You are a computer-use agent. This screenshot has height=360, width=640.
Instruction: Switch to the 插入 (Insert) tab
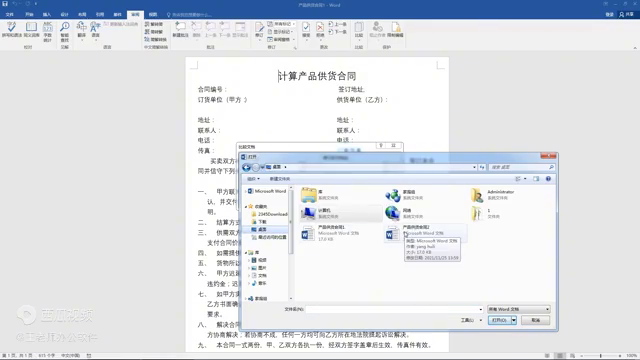(x=47, y=15)
